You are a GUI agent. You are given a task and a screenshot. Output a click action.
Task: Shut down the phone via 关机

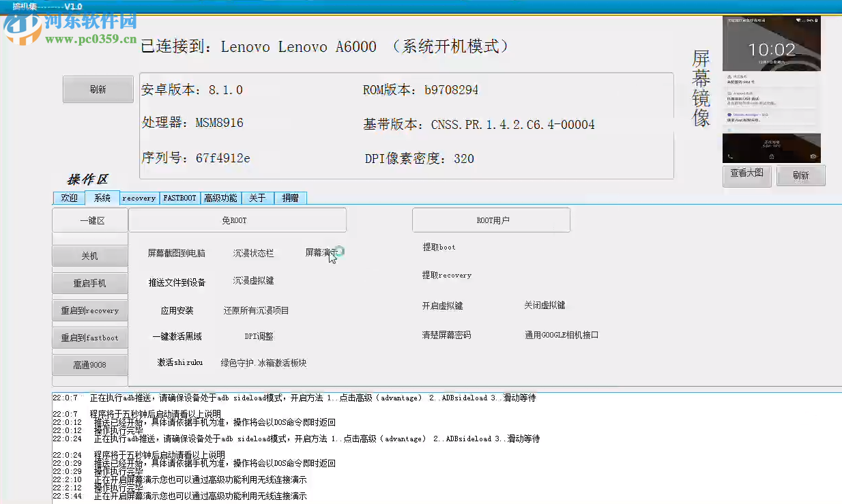tap(89, 256)
